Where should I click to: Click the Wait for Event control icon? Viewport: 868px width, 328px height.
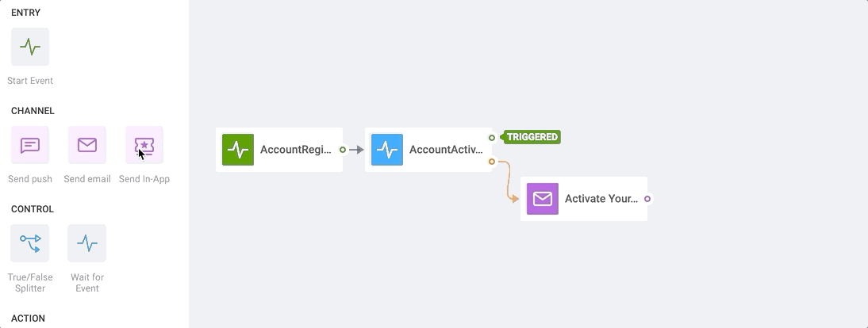coord(87,242)
